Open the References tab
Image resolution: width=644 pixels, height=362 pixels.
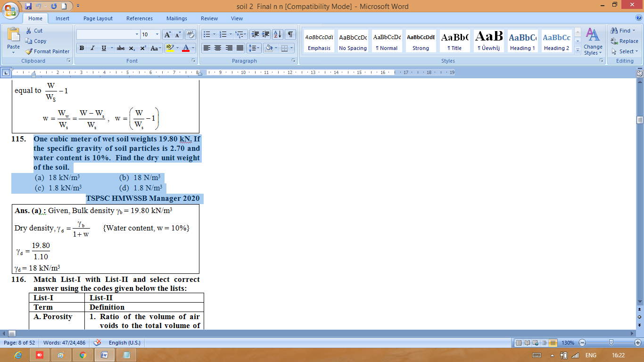tap(140, 18)
